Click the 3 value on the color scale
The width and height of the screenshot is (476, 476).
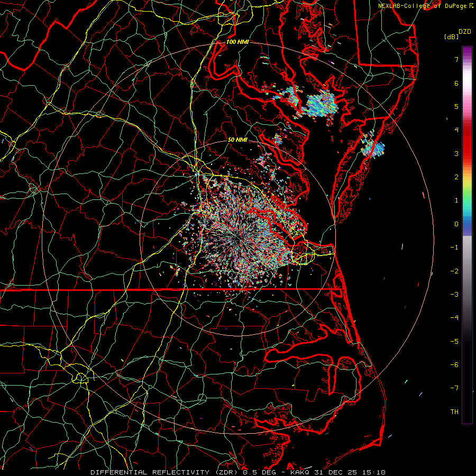456,153
